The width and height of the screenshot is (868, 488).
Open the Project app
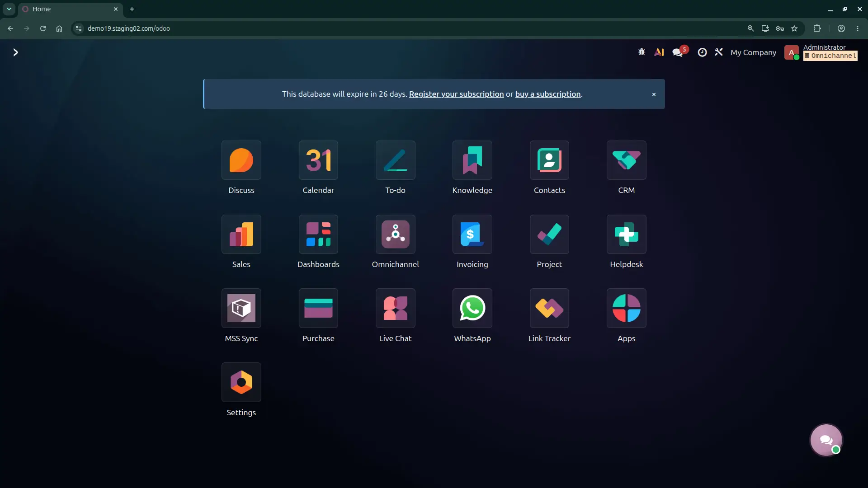coord(549,235)
